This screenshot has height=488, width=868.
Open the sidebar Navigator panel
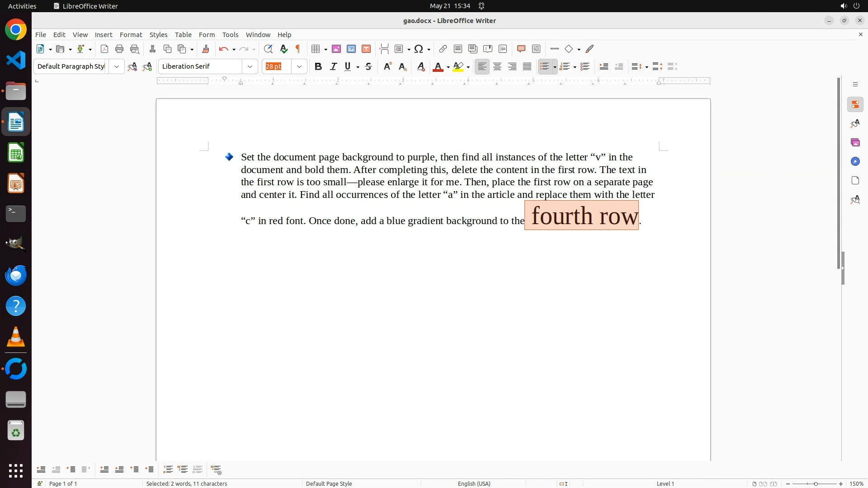point(855,161)
